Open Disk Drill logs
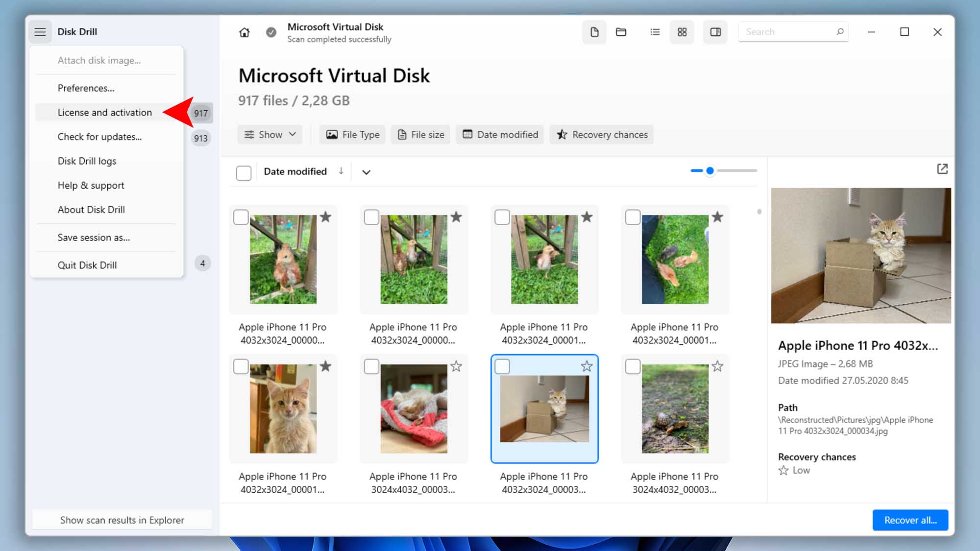This screenshot has height=551, width=980. click(106, 161)
